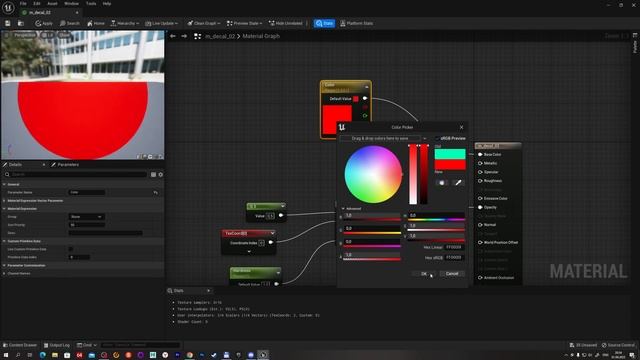Toggle the sRGB Preview checkbox

[x=437, y=138]
